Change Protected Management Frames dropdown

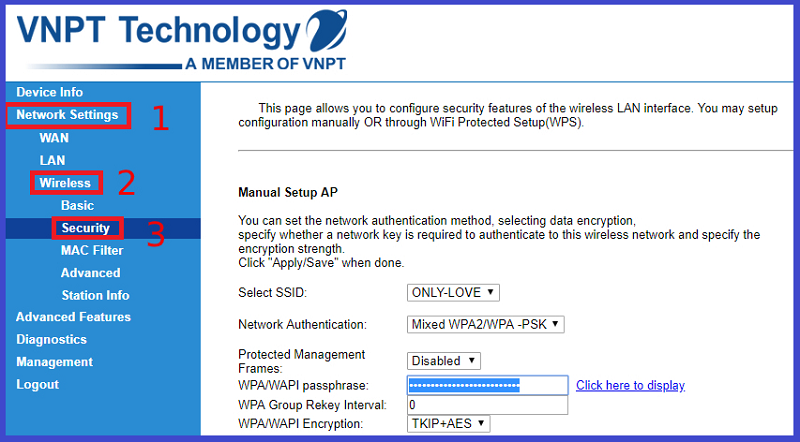[445, 361]
